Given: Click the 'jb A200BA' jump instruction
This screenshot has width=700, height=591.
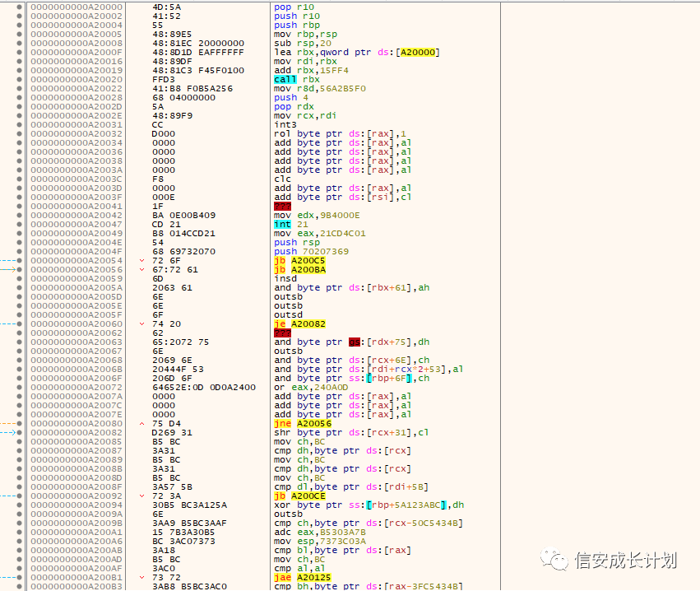Looking at the screenshot, I should point(299,269).
